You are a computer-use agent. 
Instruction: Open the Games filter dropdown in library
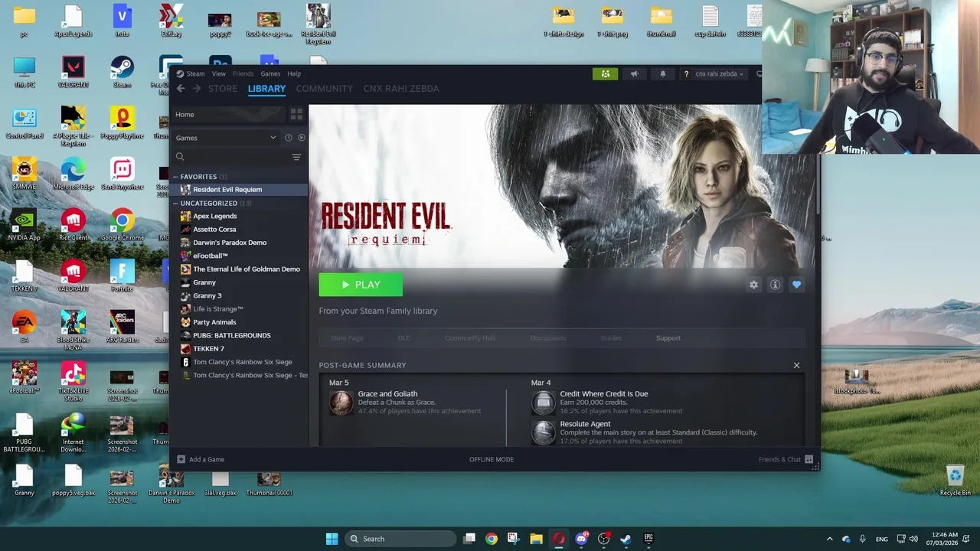226,138
